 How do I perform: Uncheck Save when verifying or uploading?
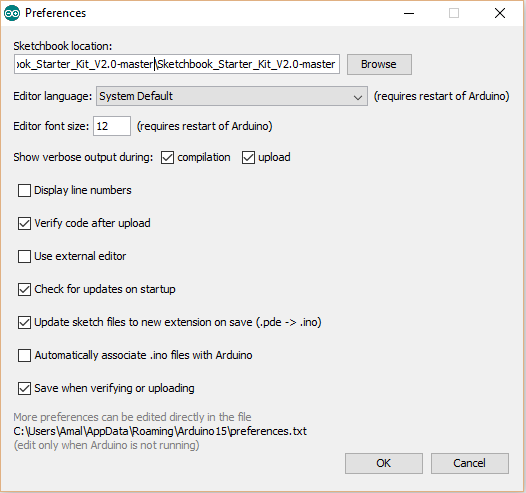click(24, 388)
